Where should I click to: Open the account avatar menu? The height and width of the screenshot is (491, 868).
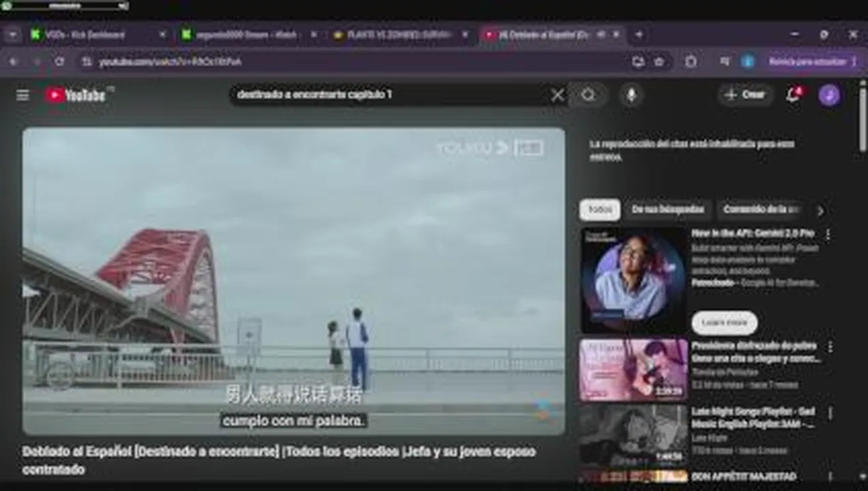tap(829, 95)
